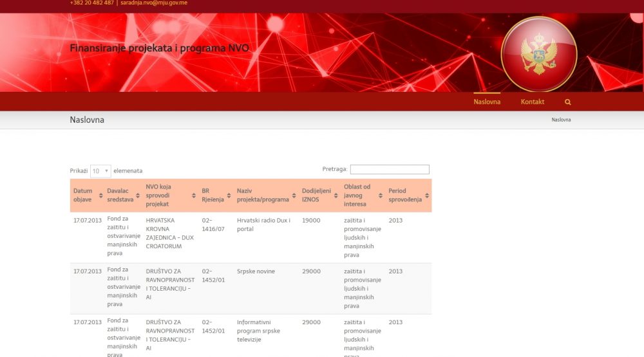Viewport: 644px width, 357px height.
Task: Click the Naslovna breadcrumb on the right
Action: (561, 120)
